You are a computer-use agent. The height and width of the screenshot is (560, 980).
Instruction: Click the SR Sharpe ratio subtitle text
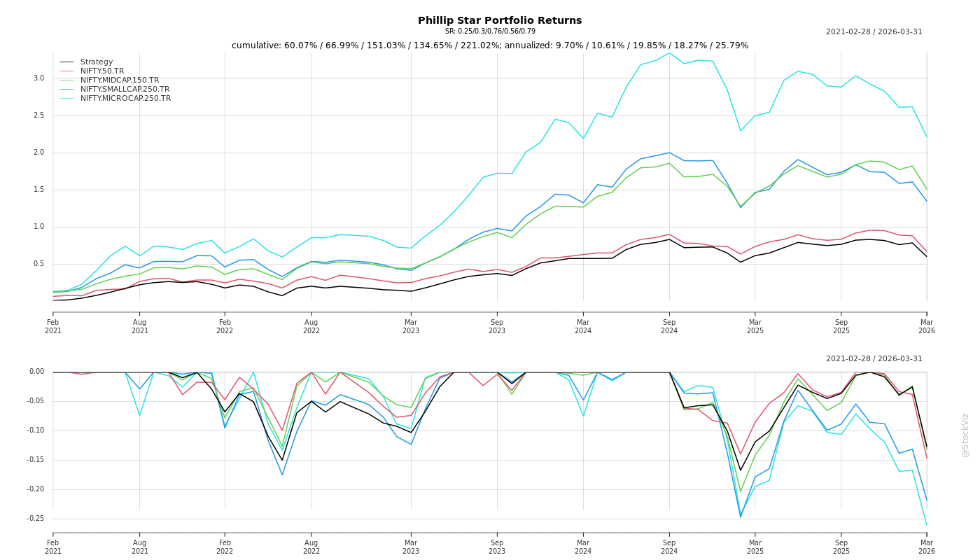[x=490, y=31]
